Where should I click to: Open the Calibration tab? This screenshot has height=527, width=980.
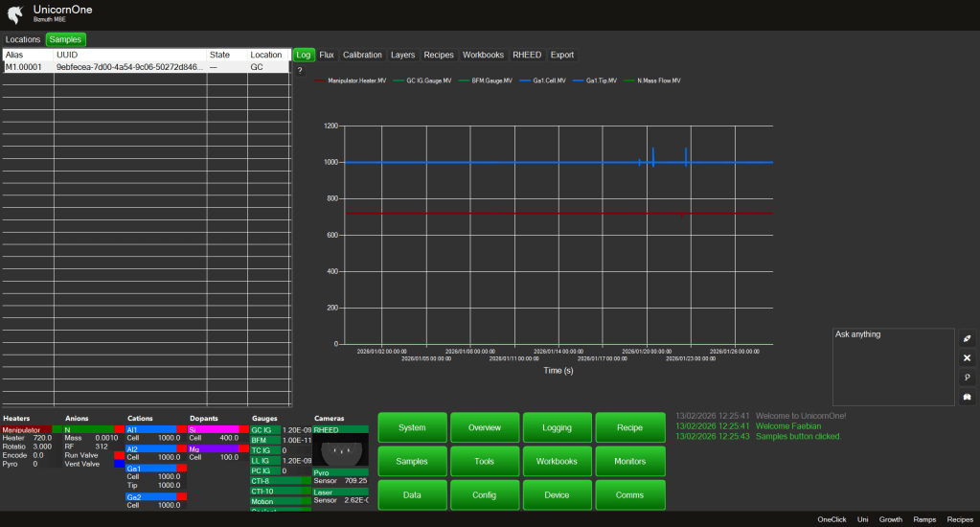(362, 55)
